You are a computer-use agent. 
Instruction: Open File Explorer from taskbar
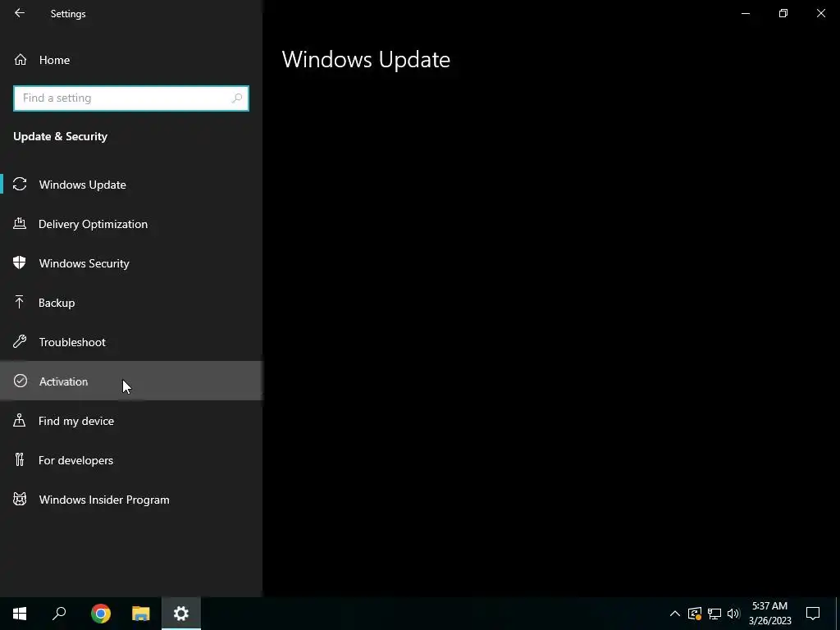[x=141, y=614]
